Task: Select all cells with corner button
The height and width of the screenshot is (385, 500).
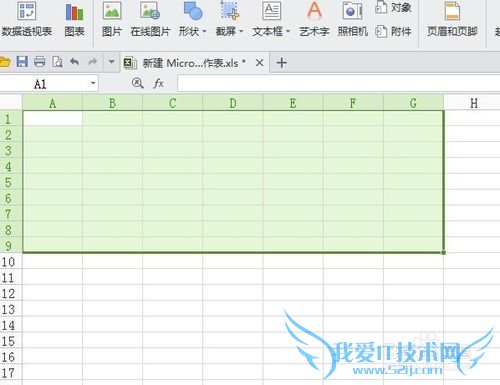Action: click(11, 103)
